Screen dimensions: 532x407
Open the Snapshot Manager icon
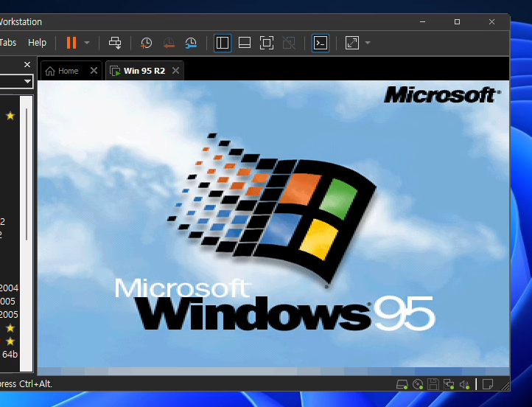point(191,43)
